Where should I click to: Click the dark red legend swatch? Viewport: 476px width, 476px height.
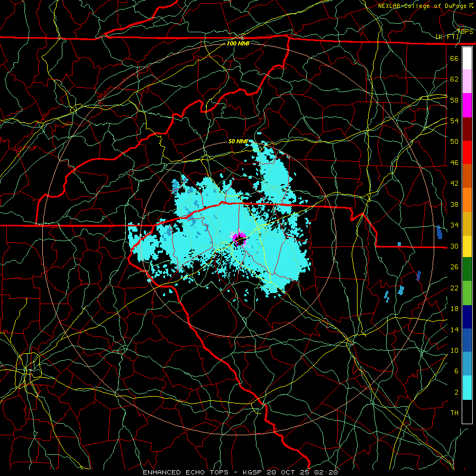467,129
